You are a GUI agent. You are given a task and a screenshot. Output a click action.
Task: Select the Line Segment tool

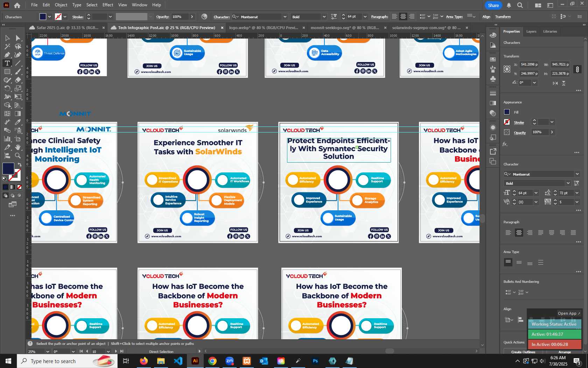click(18, 63)
